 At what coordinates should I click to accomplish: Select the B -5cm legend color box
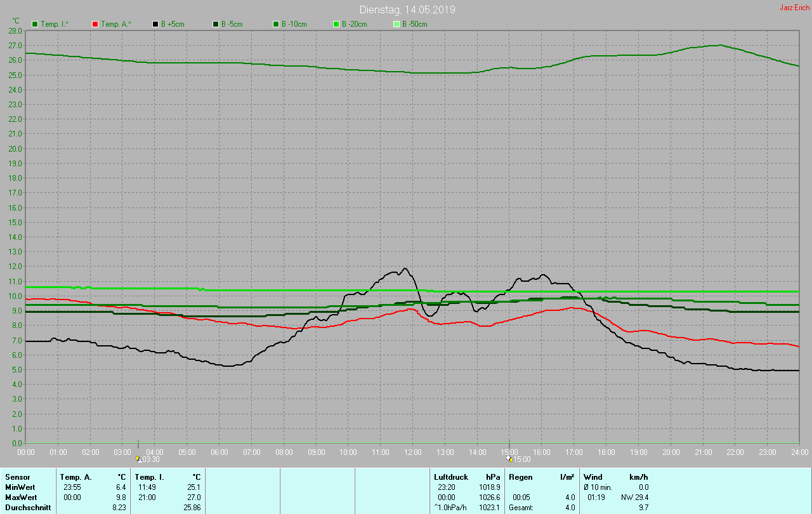[216, 24]
